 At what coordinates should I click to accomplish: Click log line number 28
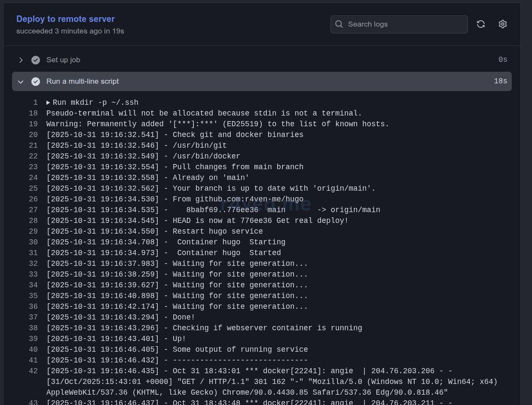(x=34, y=221)
